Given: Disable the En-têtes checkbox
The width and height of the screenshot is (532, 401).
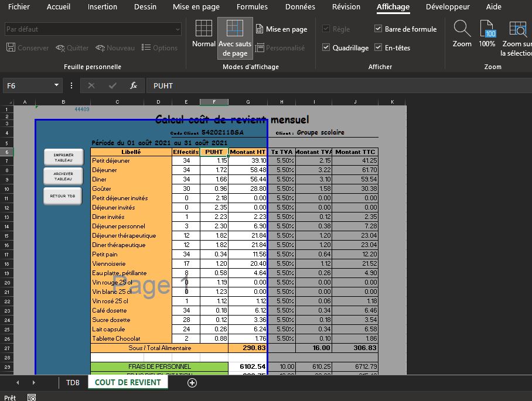Looking at the screenshot, I should pos(378,48).
